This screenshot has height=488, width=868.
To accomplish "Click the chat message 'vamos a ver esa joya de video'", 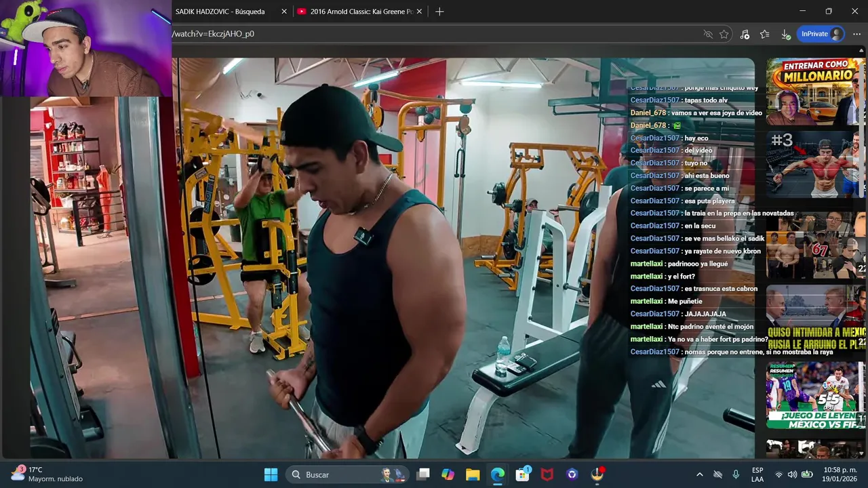I will pos(717,113).
